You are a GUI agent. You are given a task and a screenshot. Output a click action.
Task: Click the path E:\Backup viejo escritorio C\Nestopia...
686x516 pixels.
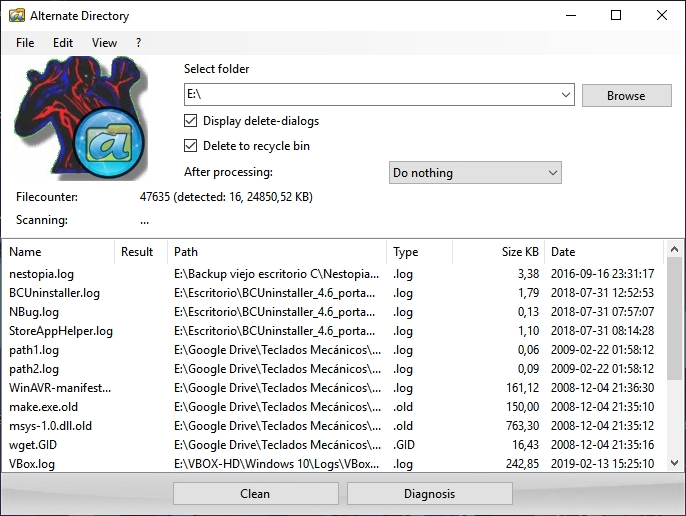(x=276, y=274)
